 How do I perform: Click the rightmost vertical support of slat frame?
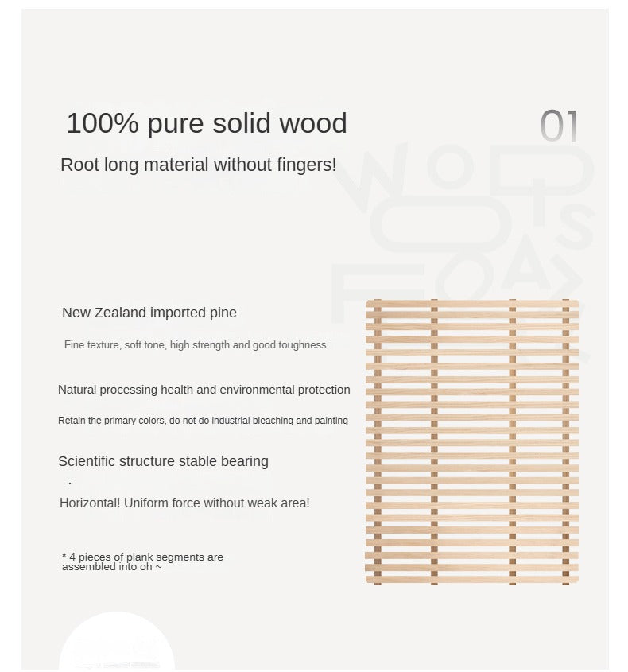pyautogui.click(x=566, y=441)
